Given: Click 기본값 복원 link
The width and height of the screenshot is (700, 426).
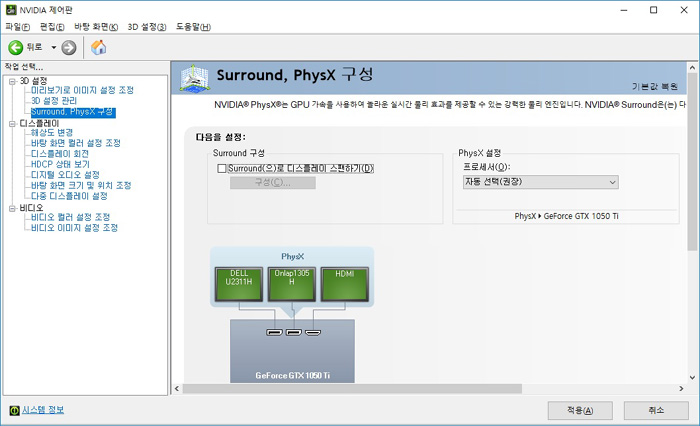Looking at the screenshot, I should (x=654, y=87).
